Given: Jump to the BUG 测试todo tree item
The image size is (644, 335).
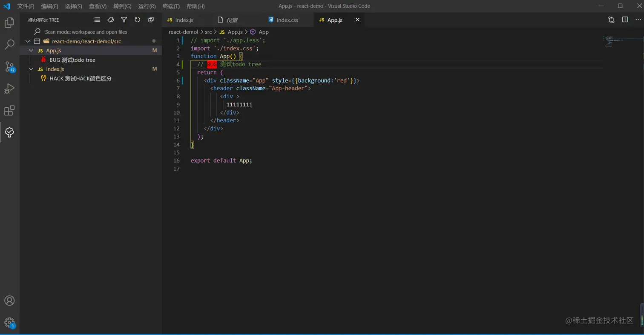Looking at the screenshot, I should [x=72, y=60].
